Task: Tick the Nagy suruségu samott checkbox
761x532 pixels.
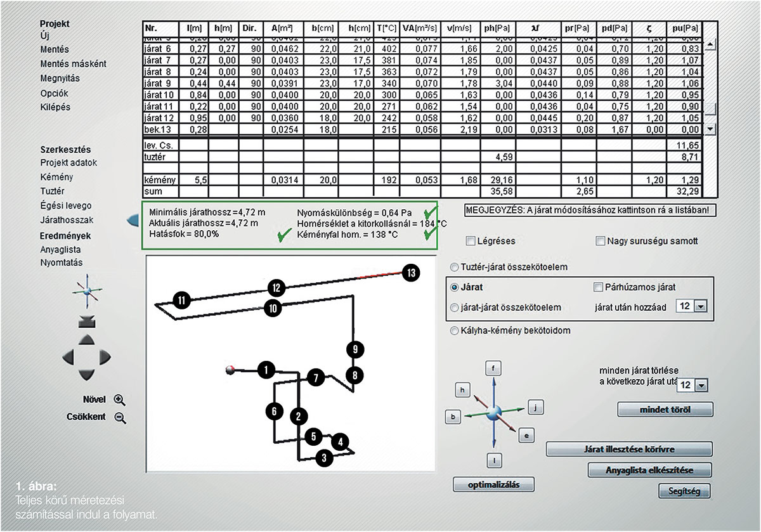Action: tap(600, 241)
